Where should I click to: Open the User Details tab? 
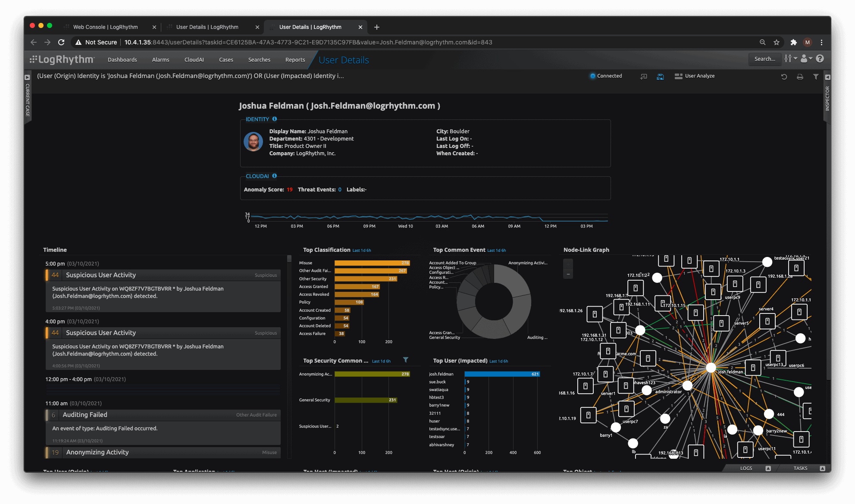[207, 26]
